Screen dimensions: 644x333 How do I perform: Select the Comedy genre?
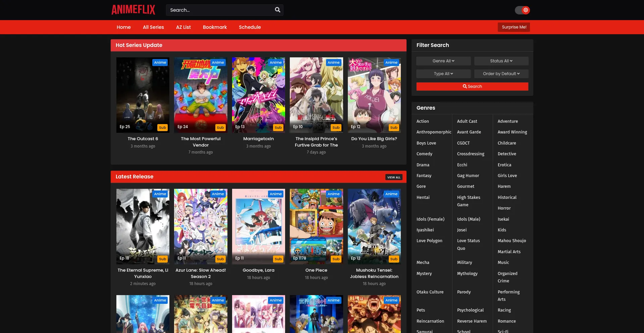(424, 154)
